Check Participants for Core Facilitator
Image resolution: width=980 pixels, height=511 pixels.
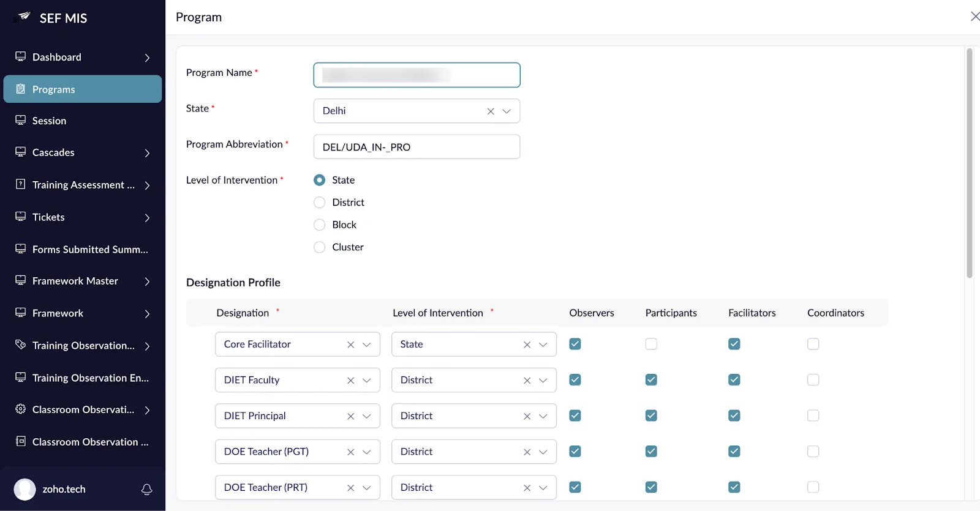(651, 344)
